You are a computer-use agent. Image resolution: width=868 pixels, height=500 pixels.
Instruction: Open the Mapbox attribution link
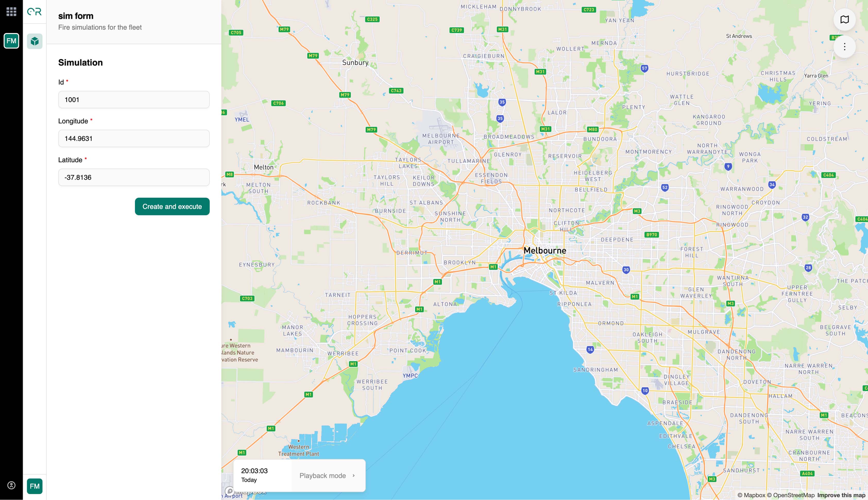coord(751,495)
